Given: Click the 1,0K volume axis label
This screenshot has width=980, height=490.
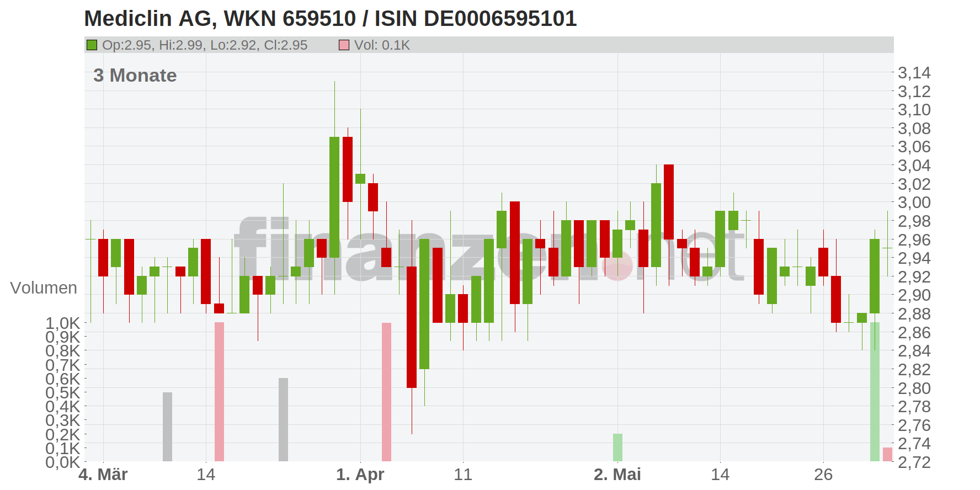Looking at the screenshot, I should click(x=62, y=323).
